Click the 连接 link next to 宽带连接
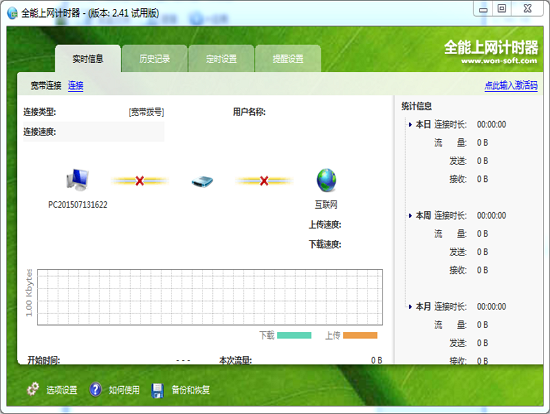Screen dimensions: 550x414 [75, 85]
